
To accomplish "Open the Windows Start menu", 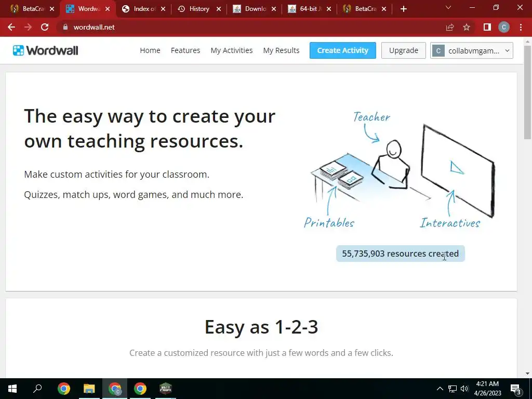I will click(12, 389).
